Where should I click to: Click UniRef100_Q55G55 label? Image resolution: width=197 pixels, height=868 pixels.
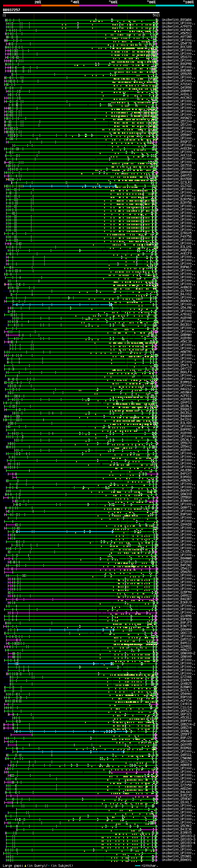pos(177,74)
